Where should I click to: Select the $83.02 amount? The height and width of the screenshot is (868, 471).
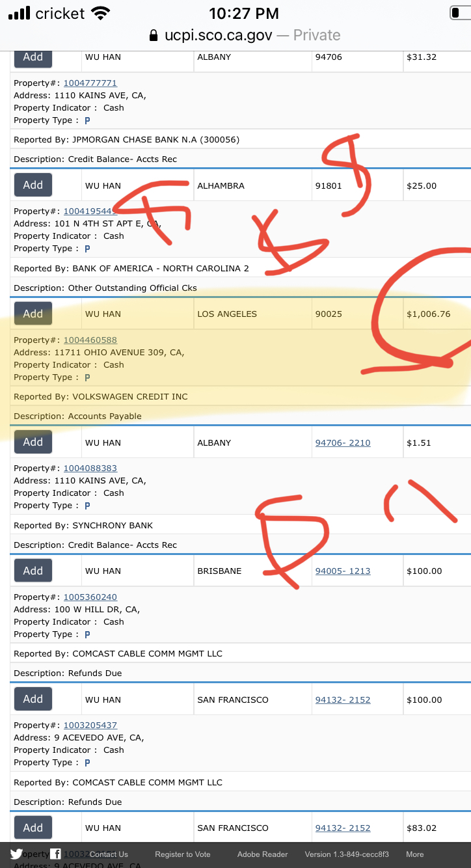click(422, 828)
